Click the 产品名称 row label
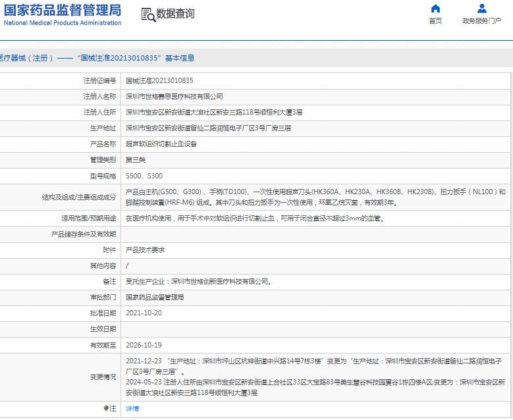Screen dimensions: 513x420 (103, 144)
